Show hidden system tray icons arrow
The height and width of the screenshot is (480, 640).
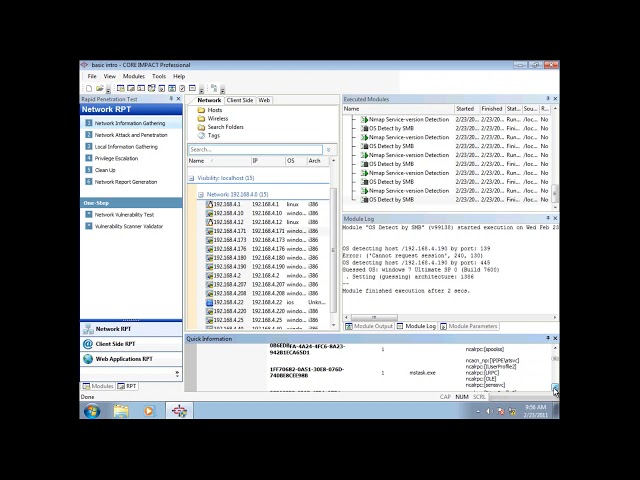[478, 411]
